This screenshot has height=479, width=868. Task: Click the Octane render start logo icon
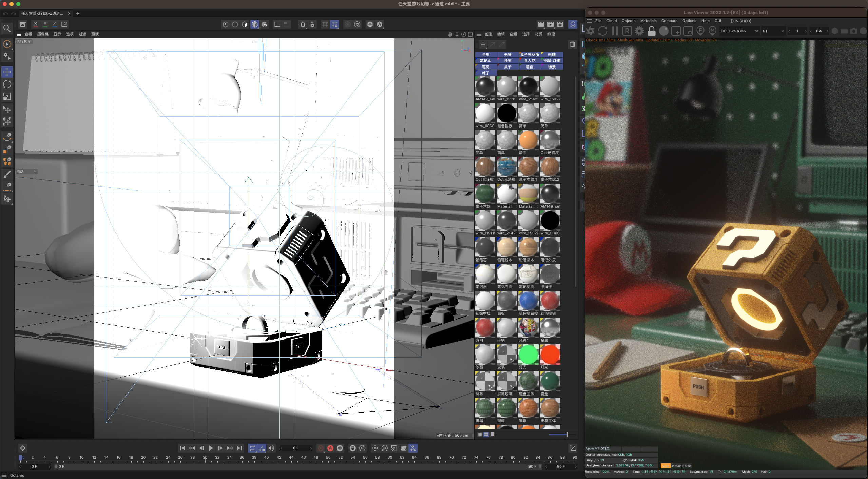pos(591,31)
